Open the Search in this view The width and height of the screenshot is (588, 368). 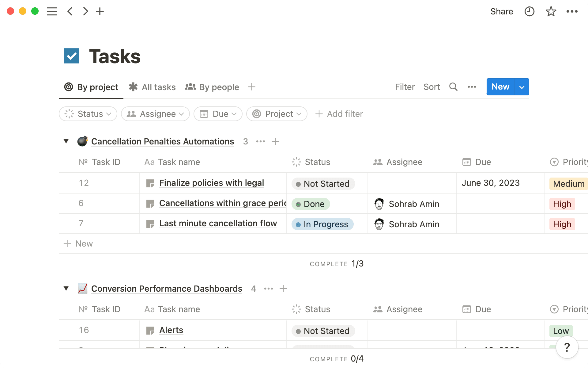(x=453, y=87)
